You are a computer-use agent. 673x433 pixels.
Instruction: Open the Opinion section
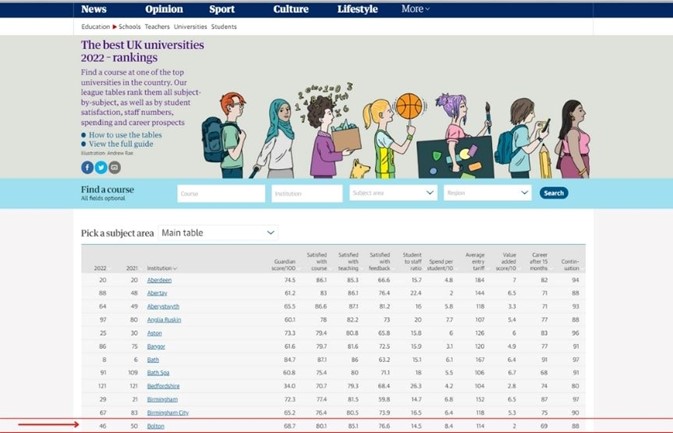(x=164, y=9)
